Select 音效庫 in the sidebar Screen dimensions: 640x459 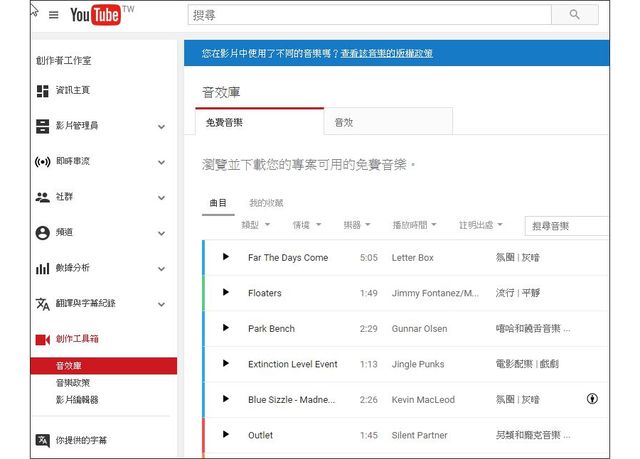(x=104, y=366)
